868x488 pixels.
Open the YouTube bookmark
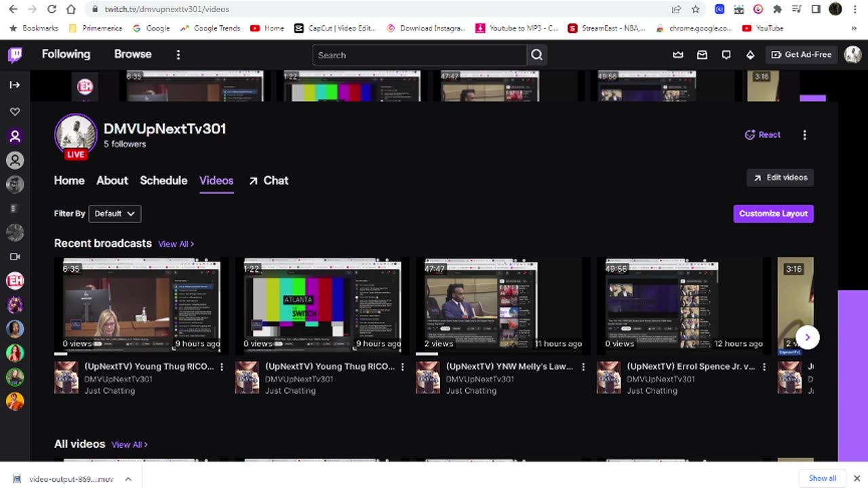point(763,28)
